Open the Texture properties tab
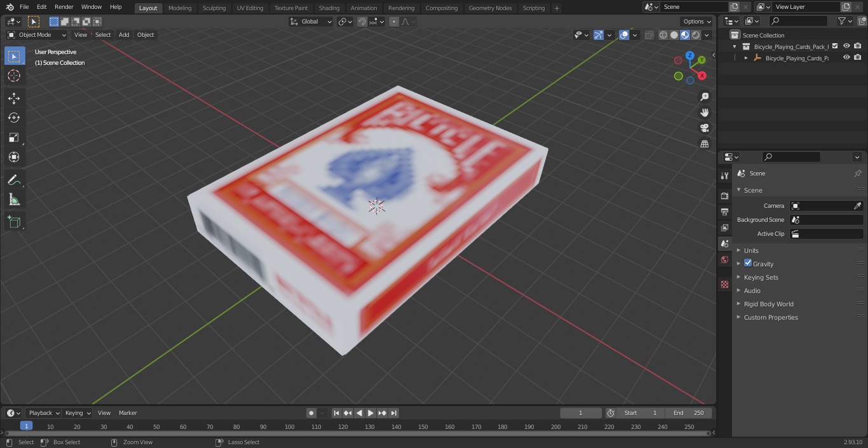The height and width of the screenshot is (448, 868). (x=724, y=285)
